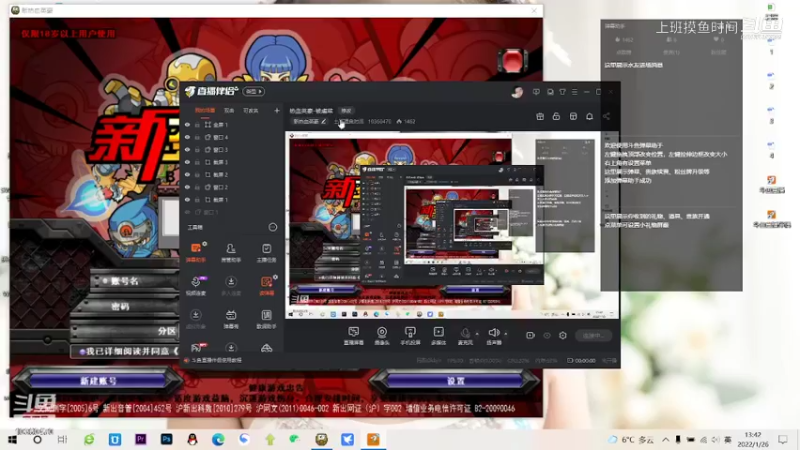
Task: Add a 手机投屏 phone cast source
Action: pyautogui.click(x=410, y=336)
